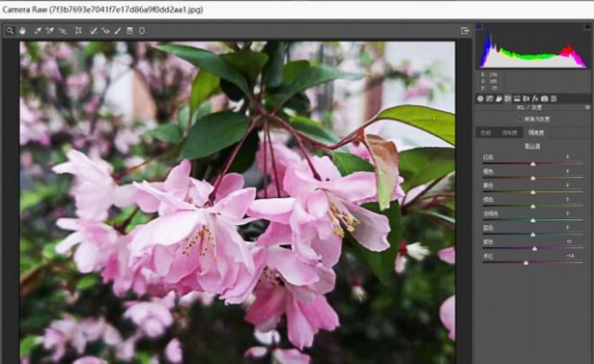
Task: Click the Greens luminance slider handle
Action: tap(533, 207)
